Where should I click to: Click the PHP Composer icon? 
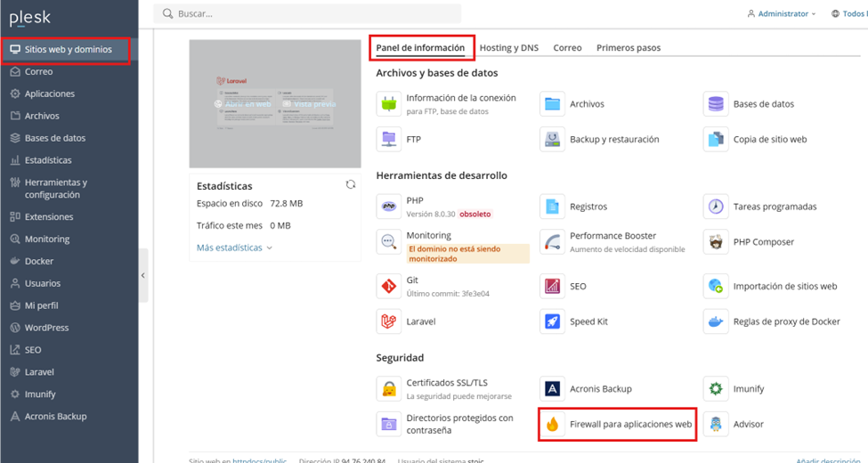715,242
